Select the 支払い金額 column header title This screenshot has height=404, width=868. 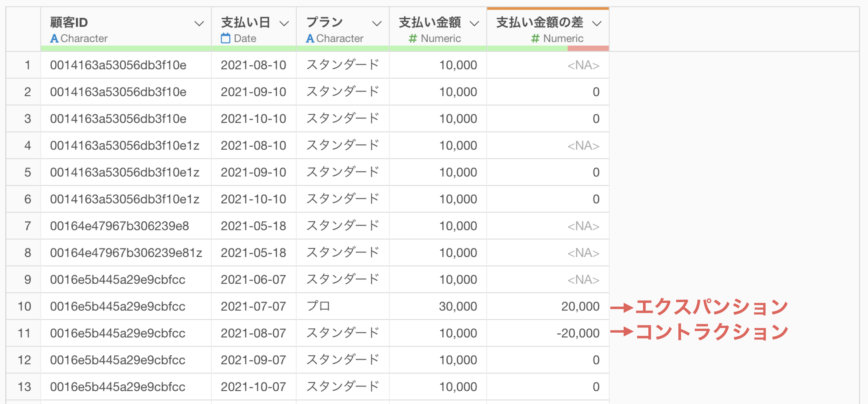[430, 22]
